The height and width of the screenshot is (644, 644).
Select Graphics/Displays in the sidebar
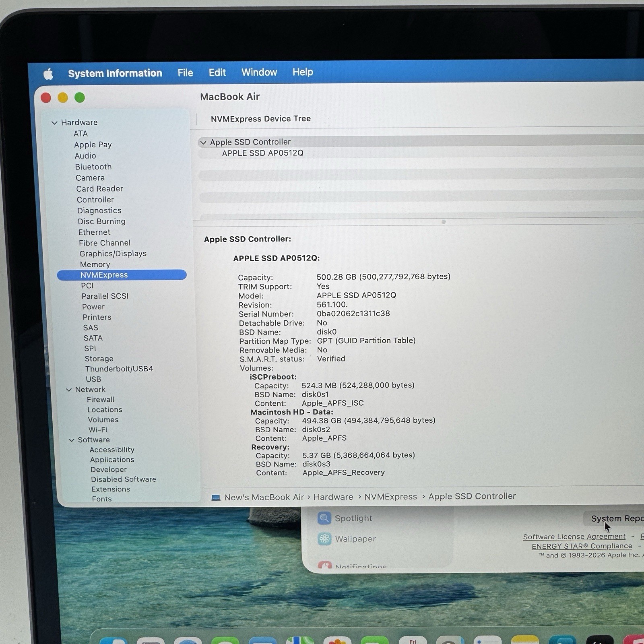tap(113, 254)
